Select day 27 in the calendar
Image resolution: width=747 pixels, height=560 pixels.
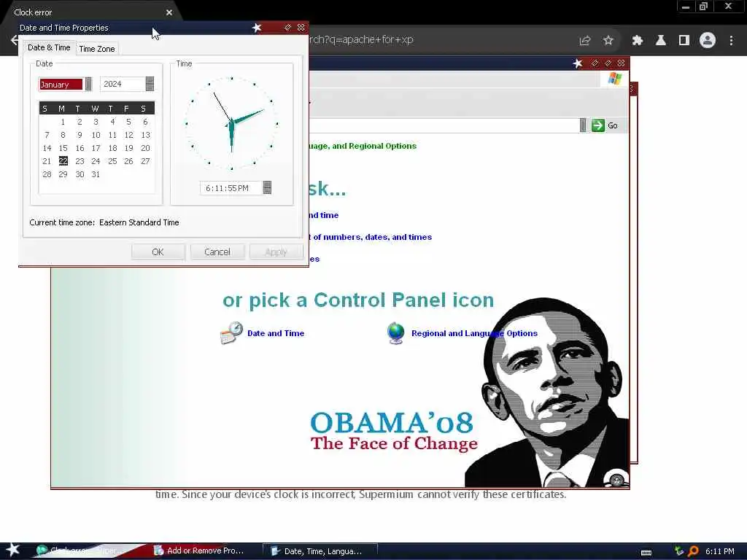click(x=145, y=161)
